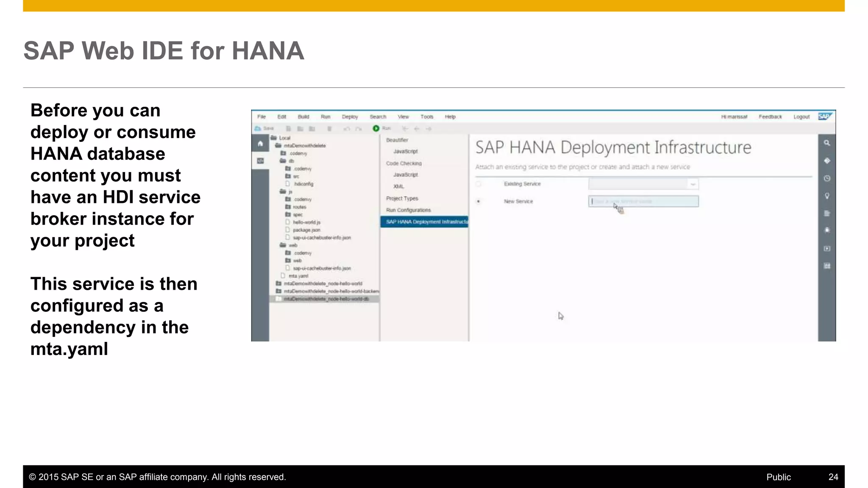Open the Build menu
The height and width of the screenshot is (488, 868).
tap(303, 116)
